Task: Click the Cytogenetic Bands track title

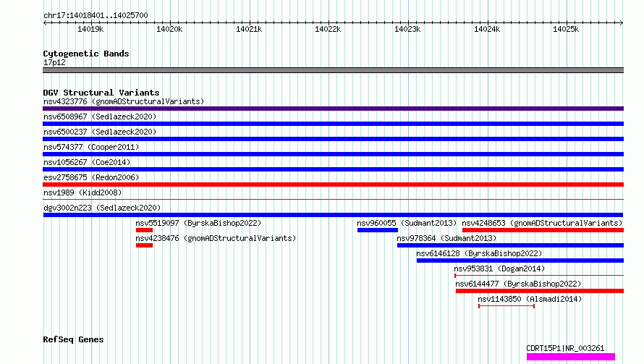Action: click(x=86, y=54)
